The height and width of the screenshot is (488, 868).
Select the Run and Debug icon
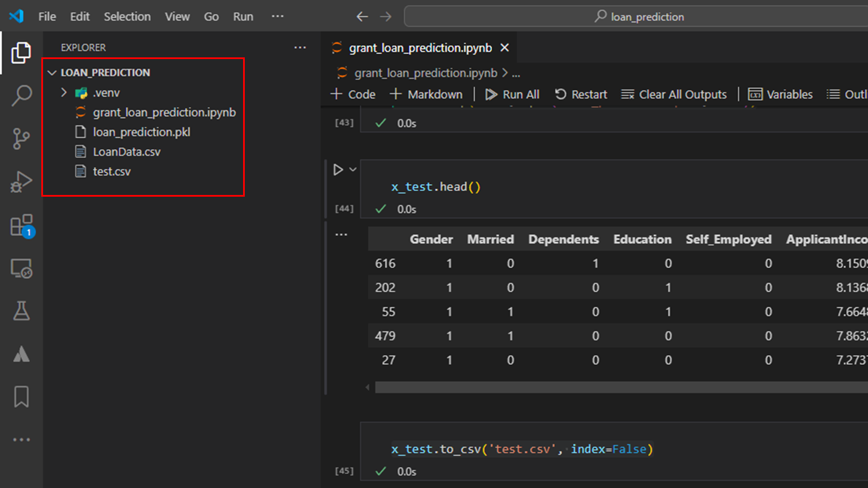[x=21, y=181]
